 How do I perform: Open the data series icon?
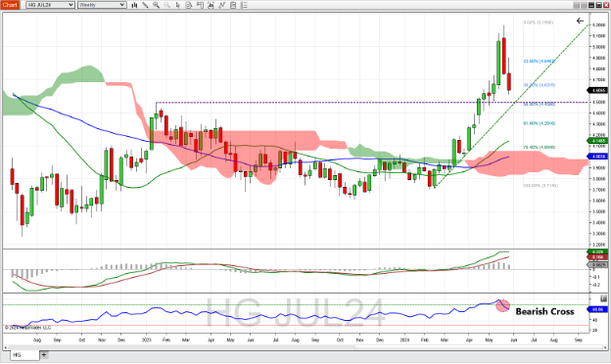(189, 5)
